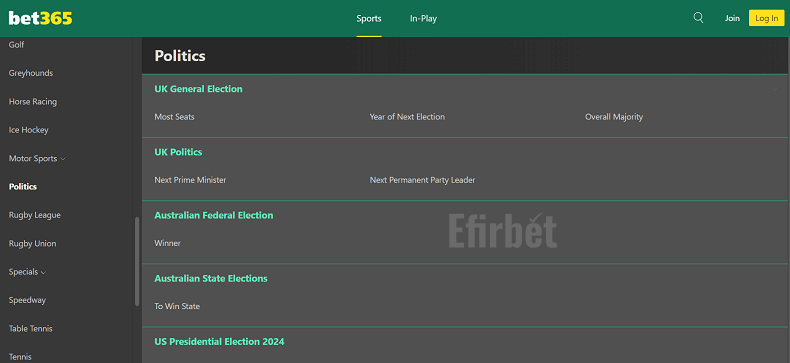Open Year of Next Election market
Viewport: 790px width, 363px height.
407,116
